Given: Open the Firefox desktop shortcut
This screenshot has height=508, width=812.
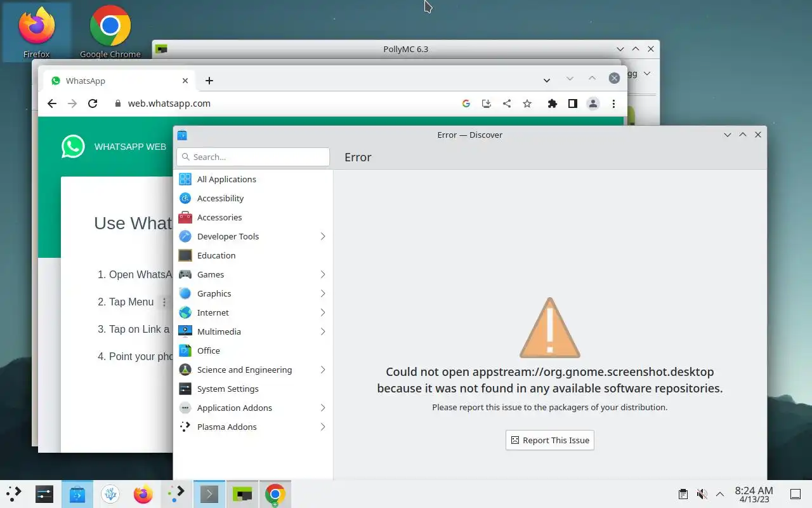Looking at the screenshot, I should 36,33.
